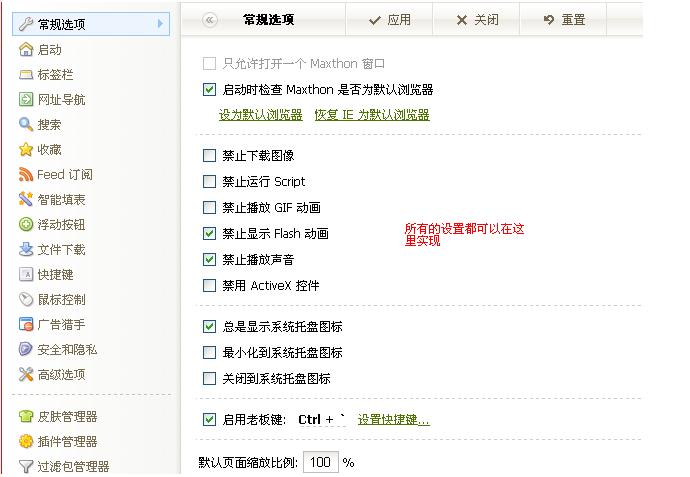690x477 pixels.
Task: Click the mouse icon for 鼠标控制
Action: (26, 300)
